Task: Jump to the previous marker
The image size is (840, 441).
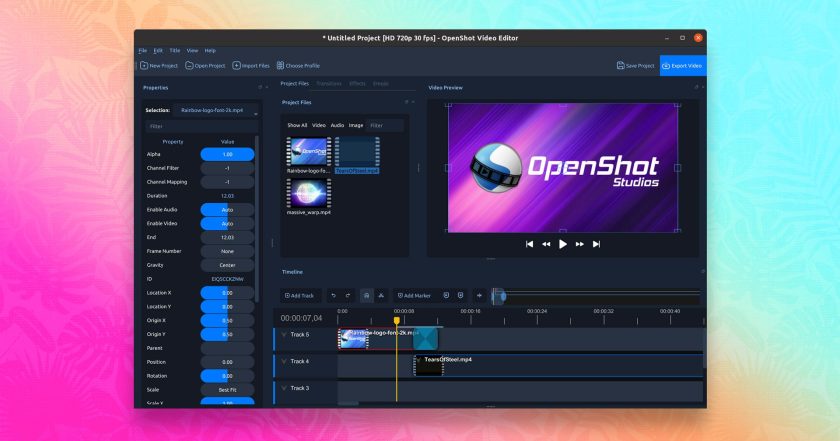Action: coord(446,296)
